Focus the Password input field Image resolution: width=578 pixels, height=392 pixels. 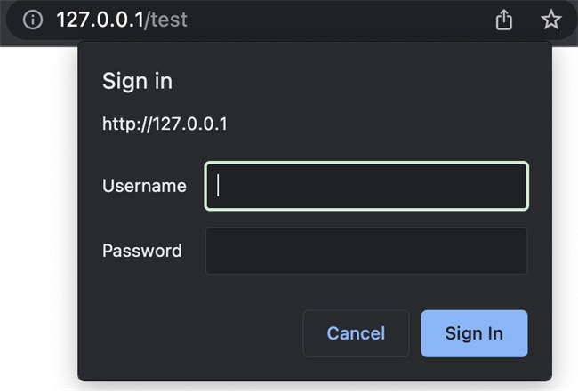(366, 251)
